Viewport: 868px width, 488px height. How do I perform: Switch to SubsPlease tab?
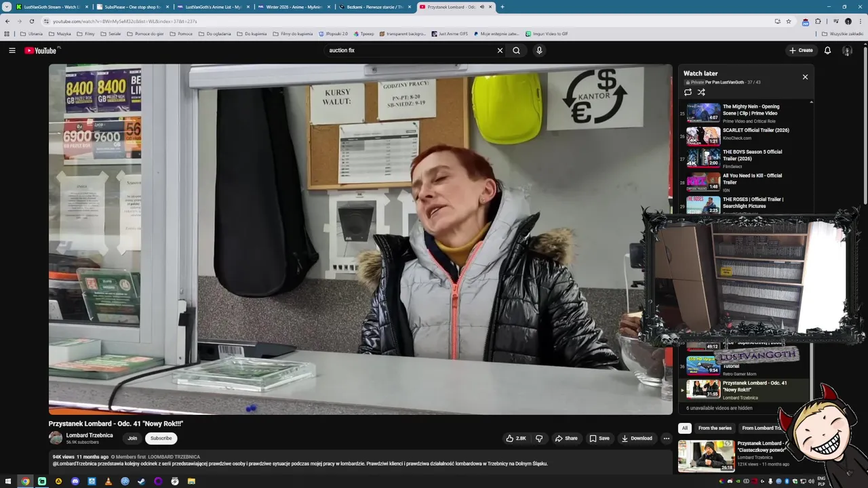click(x=132, y=7)
